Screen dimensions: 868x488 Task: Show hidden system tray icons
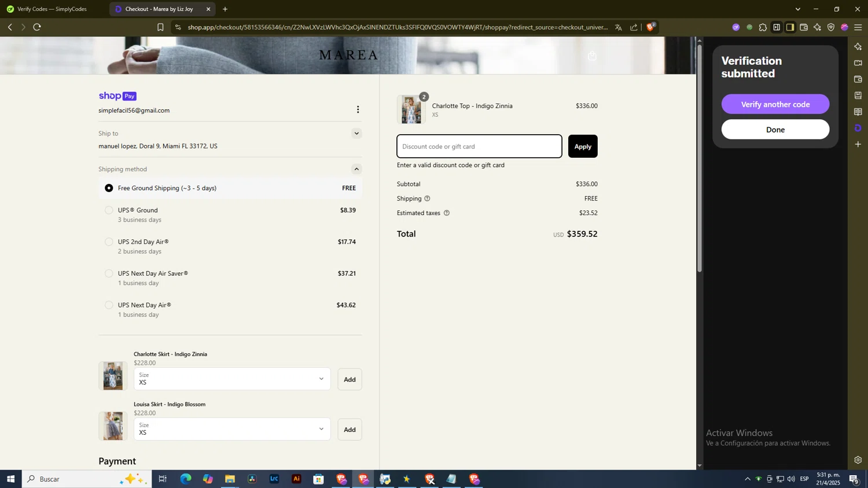(x=747, y=479)
